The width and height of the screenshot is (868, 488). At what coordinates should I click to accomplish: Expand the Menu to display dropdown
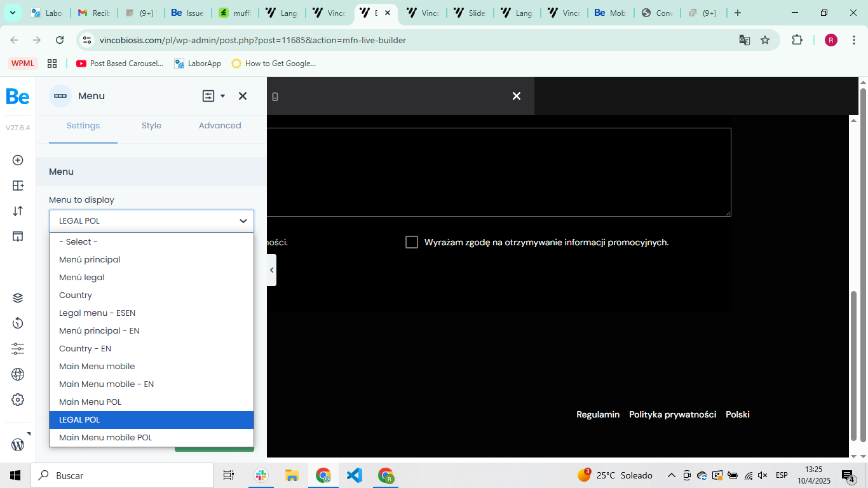[x=151, y=221]
